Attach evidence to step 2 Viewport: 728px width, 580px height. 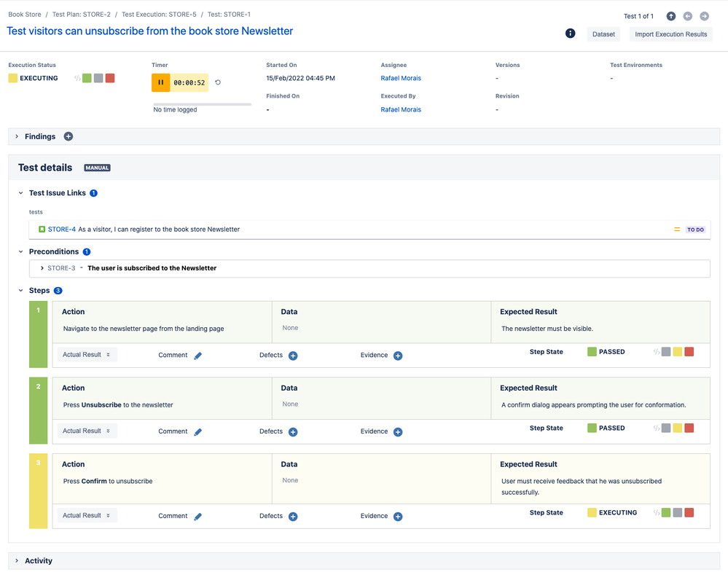(x=398, y=432)
